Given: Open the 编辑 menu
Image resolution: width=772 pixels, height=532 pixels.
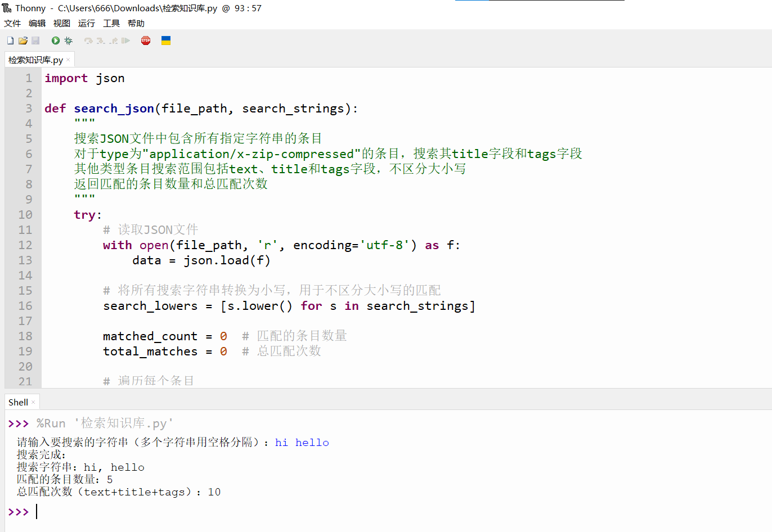Looking at the screenshot, I should pyautogui.click(x=37, y=23).
